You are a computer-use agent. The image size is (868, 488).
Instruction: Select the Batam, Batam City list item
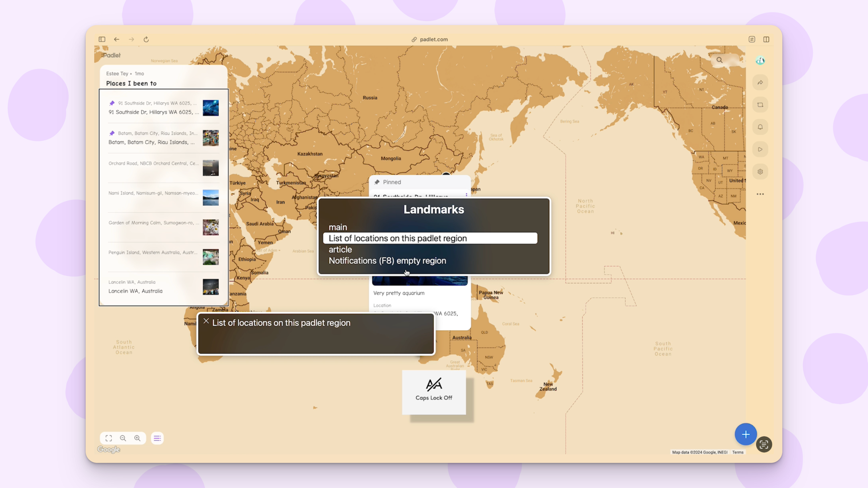click(163, 138)
